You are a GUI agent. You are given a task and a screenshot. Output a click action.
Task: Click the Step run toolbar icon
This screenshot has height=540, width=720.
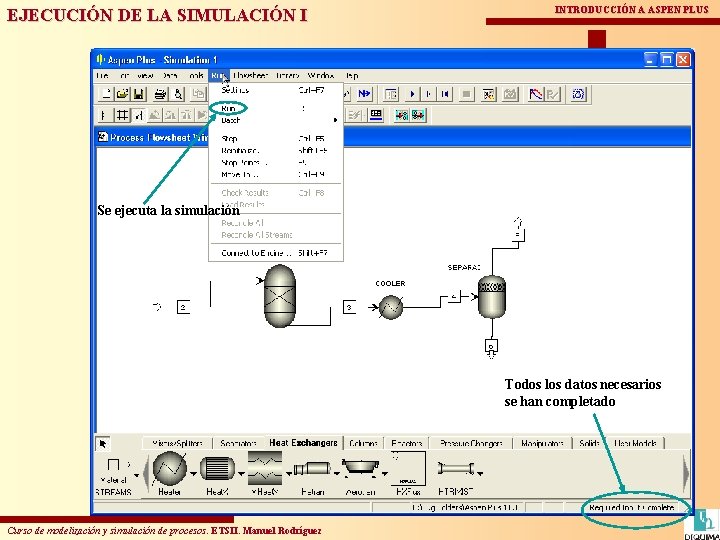point(428,94)
